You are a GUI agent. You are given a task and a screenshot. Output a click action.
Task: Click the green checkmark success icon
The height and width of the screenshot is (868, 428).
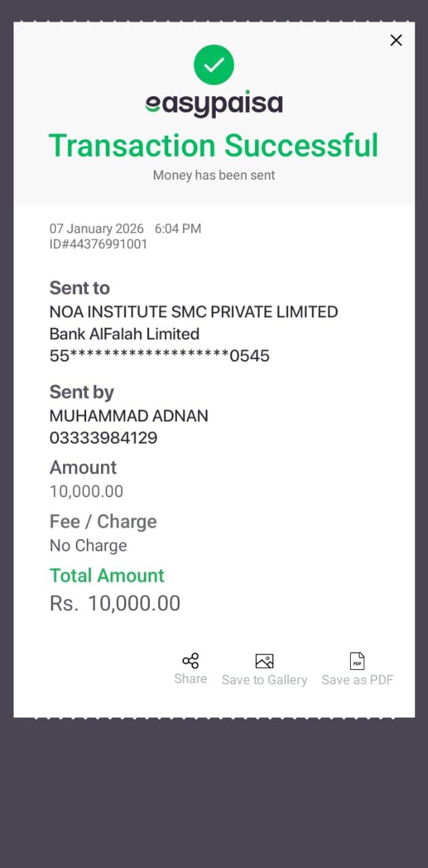coord(214,65)
